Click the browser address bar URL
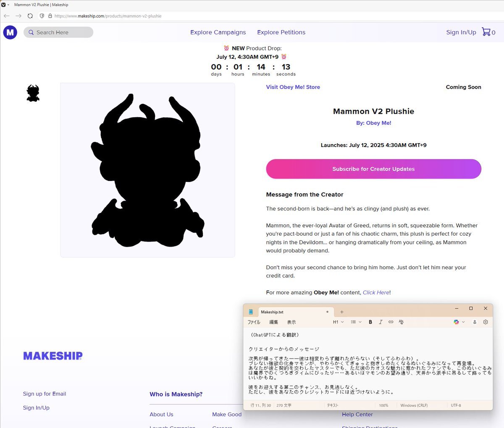This screenshot has height=428, width=504. (x=108, y=16)
